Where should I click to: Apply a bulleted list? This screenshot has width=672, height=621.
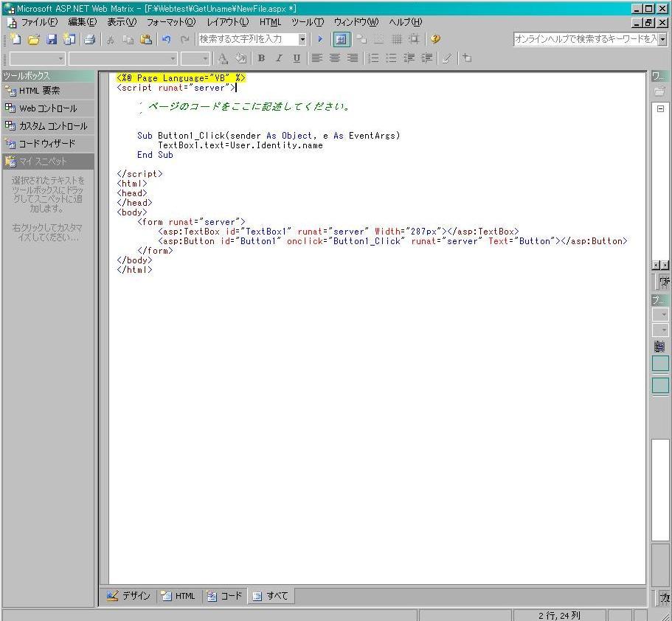(x=391, y=58)
